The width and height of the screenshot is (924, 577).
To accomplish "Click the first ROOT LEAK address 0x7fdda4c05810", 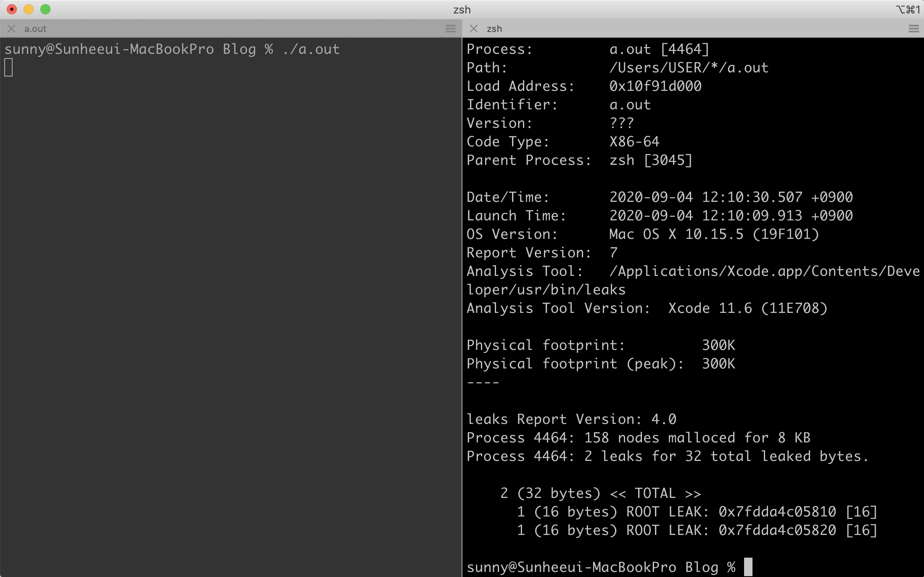I will pyautogui.click(x=777, y=512).
